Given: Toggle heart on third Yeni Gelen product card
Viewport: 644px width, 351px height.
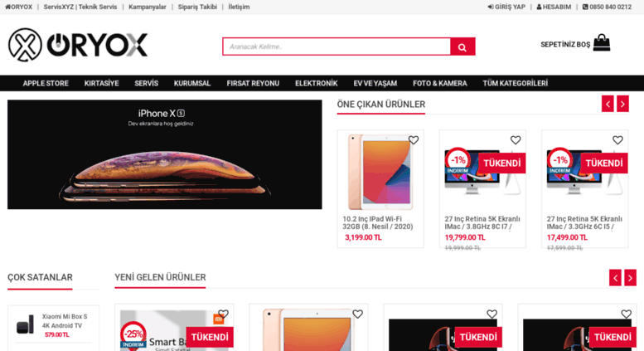Looking at the screenshot, I should tap(492, 314).
